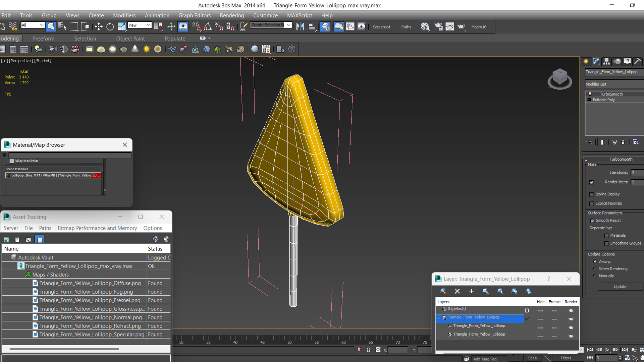Switch to the Object Paint tab
Image resolution: width=644 pixels, height=362 pixels.
(x=130, y=39)
